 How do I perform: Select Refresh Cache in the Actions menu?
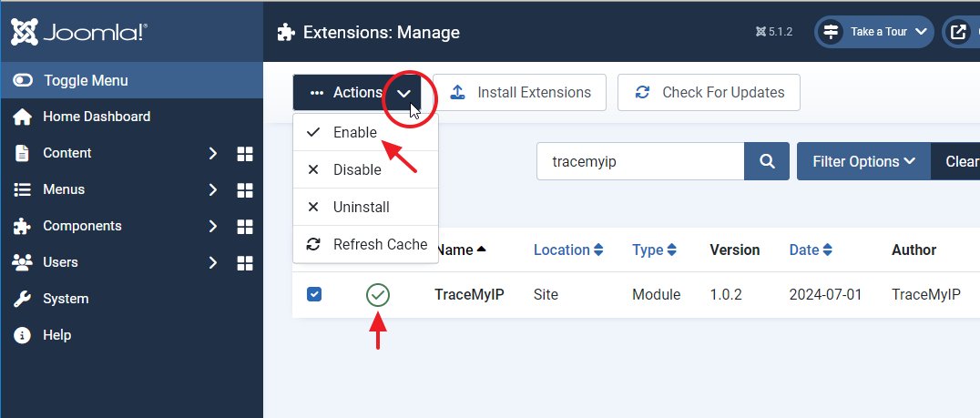pos(380,244)
